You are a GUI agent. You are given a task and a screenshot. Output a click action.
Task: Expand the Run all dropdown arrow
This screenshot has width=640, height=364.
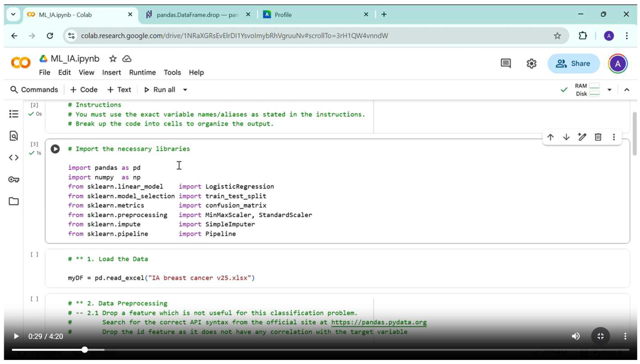tap(185, 90)
